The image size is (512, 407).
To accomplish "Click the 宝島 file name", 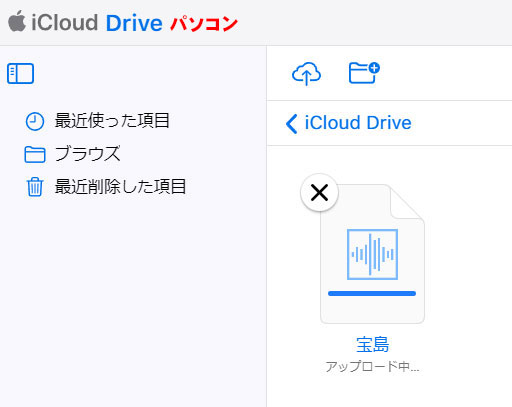I will click(x=372, y=345).
